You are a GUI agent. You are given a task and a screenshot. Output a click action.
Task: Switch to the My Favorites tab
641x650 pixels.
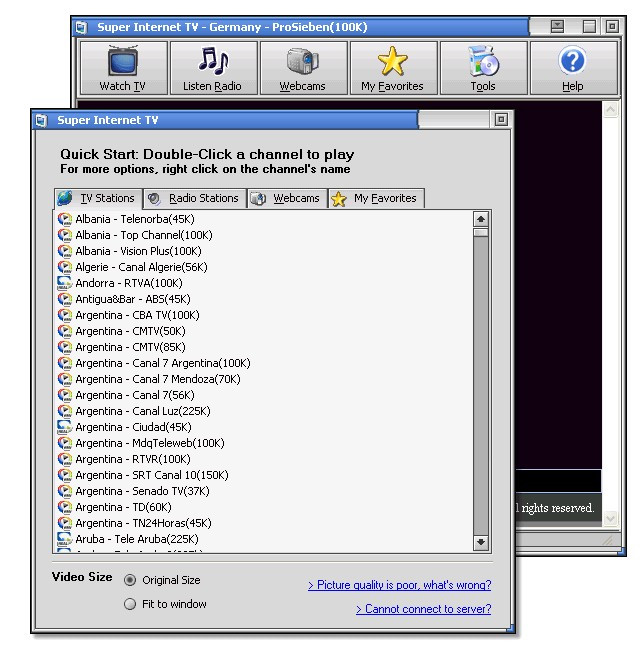[376, 199]
